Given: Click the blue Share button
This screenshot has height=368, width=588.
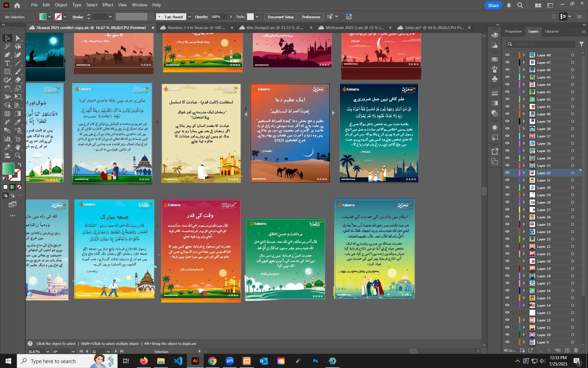Looking at the screenshot, I should (493, 5).
